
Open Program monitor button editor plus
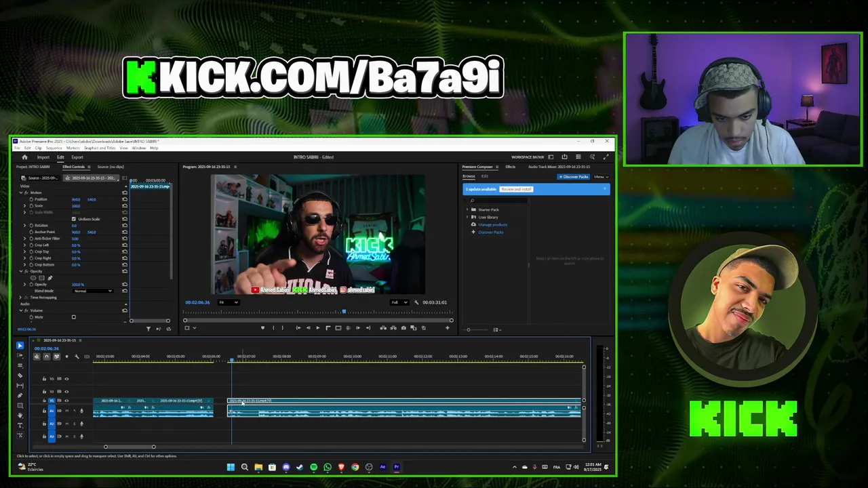click(447, 328)
